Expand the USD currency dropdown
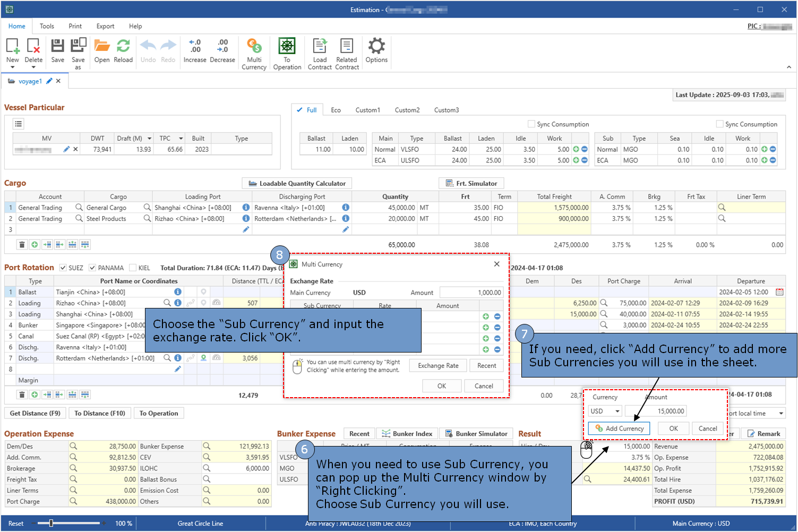This screenshot has width=798, height=532. [617, 411]
